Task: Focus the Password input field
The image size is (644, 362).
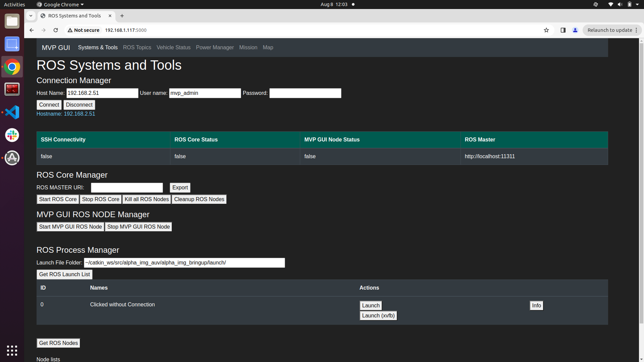Action: coord(305,93)
